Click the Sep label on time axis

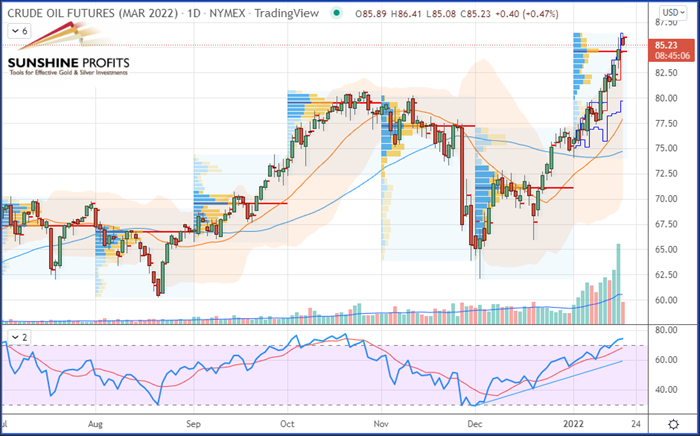(x=194, y=424)
